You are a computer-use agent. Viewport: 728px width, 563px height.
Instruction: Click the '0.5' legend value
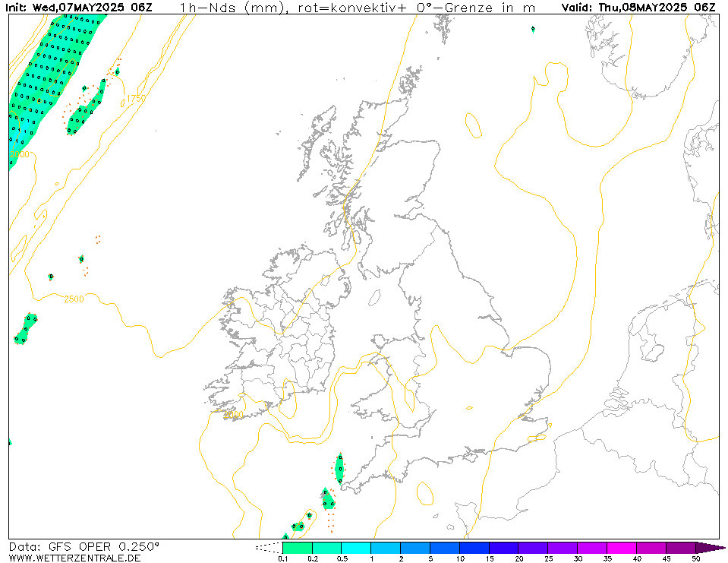point(342,558)
